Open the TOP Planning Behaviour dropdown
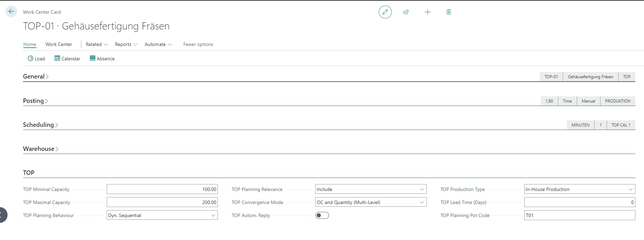This screenshot has width=644, height=240. coord(162,215)
